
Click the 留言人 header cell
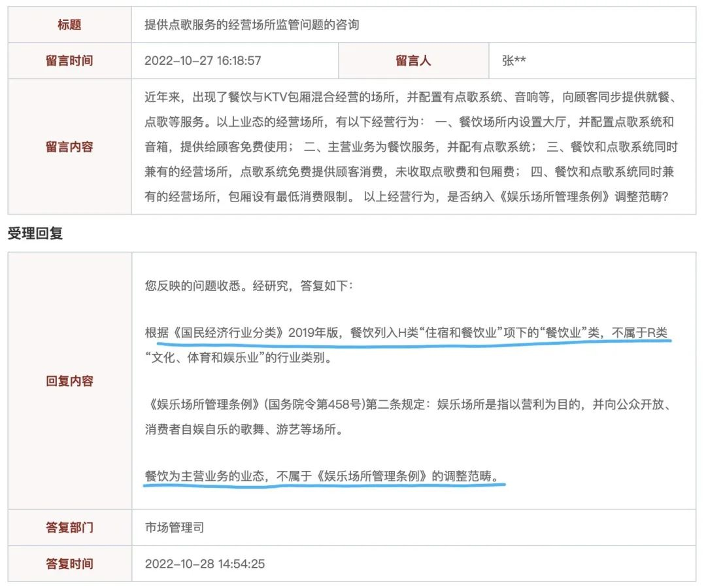[x=413, y=61]
